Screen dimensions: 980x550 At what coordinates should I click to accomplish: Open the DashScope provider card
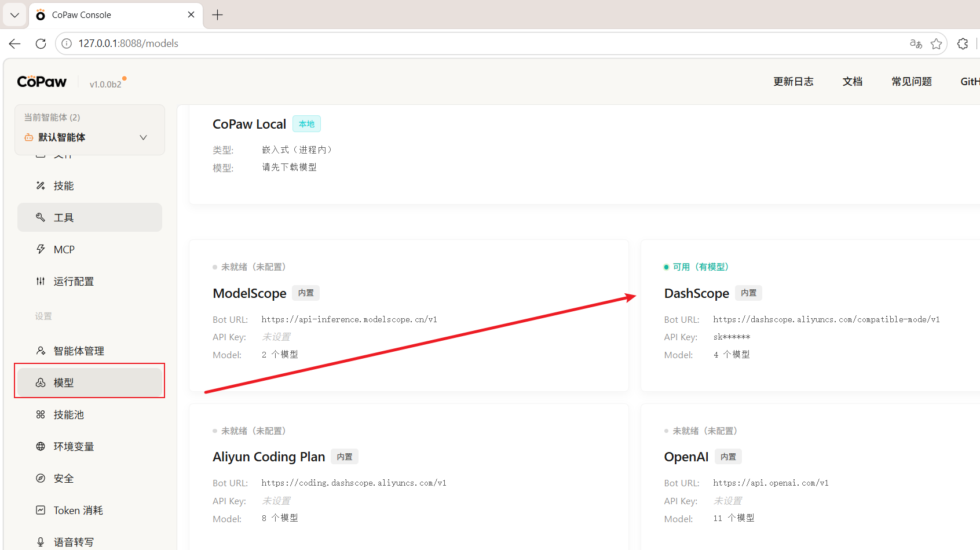810,316
